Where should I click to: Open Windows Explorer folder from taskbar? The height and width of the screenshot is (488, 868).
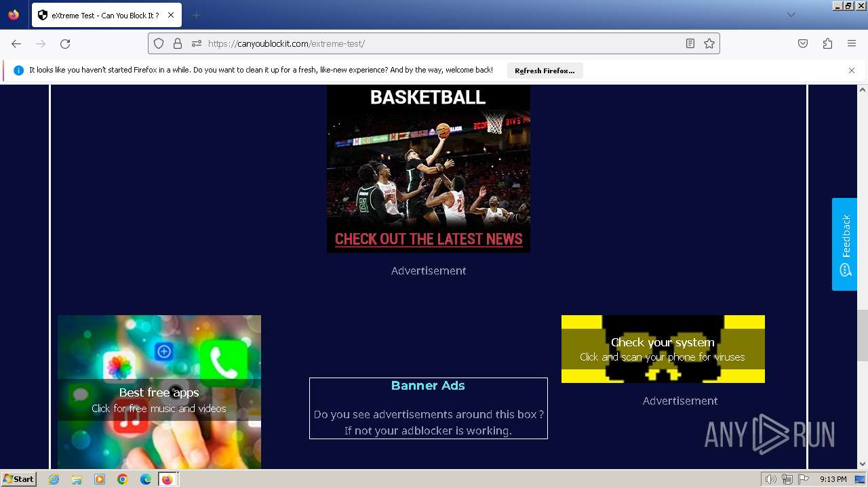77,479
